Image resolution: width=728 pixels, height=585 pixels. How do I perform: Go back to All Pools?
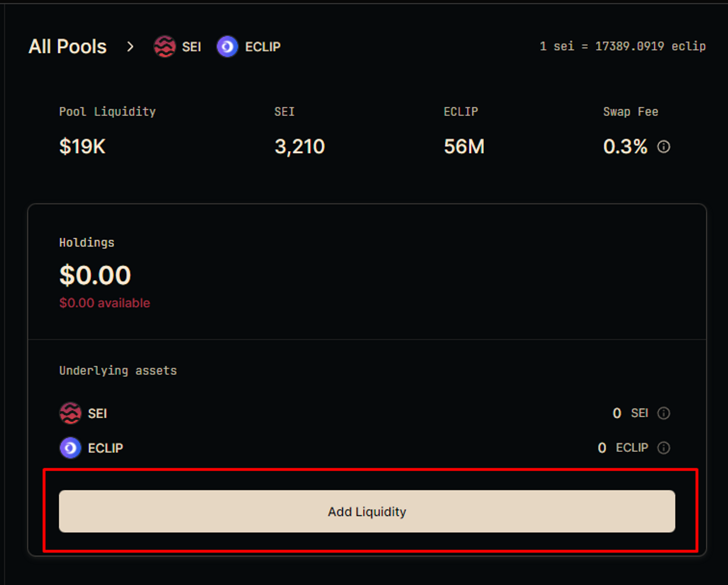point(67,47)
